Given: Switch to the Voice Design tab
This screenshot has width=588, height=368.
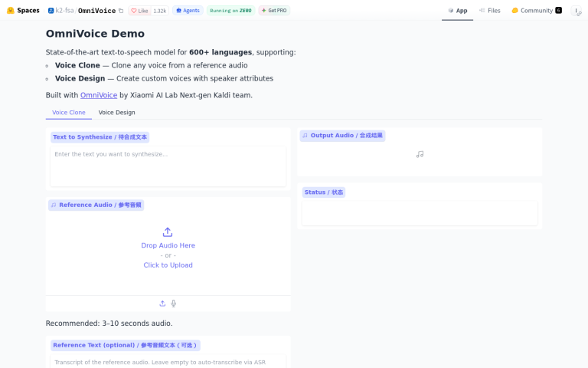Looking at the screenshot, I should coord(116,112).
